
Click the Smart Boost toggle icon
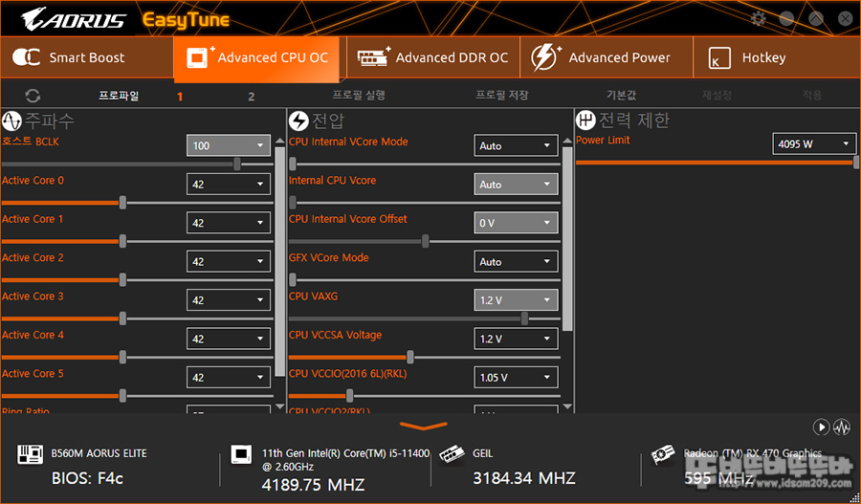26,57
